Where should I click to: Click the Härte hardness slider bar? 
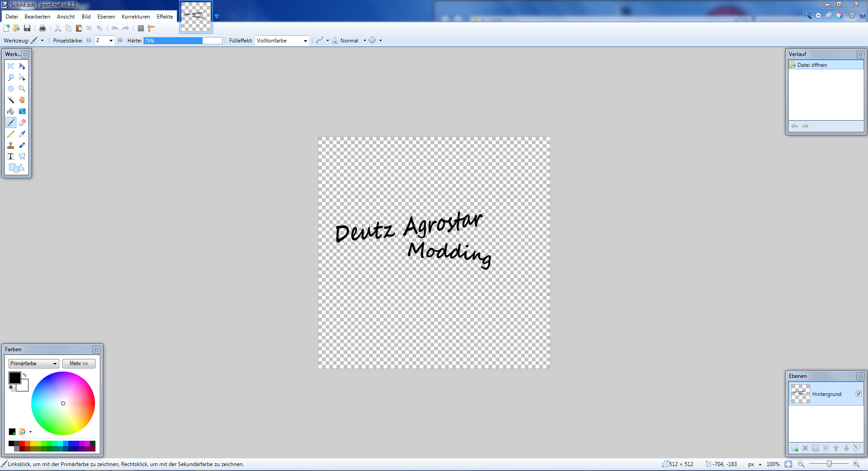(x=183, y=41)
